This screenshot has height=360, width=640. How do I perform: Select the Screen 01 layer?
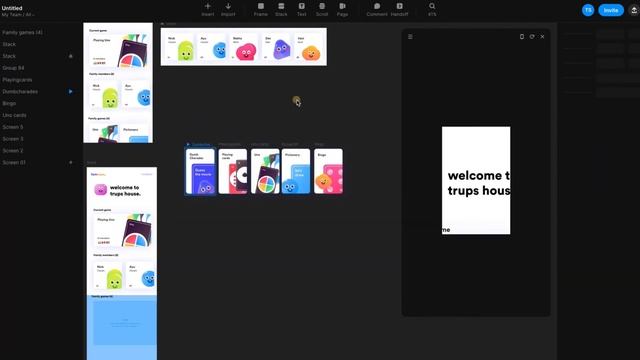(x=14, y=162)
